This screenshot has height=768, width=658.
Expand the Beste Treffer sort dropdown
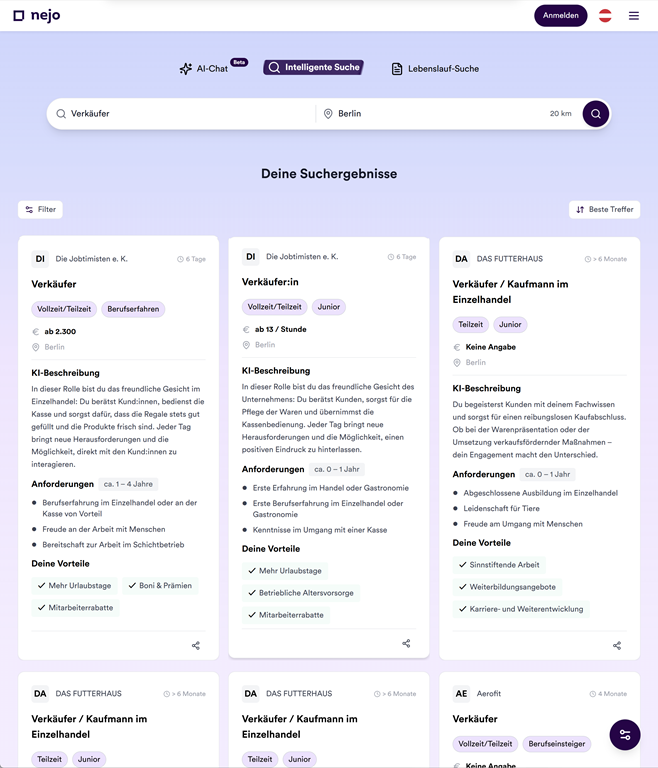click(x=604, y=210)
